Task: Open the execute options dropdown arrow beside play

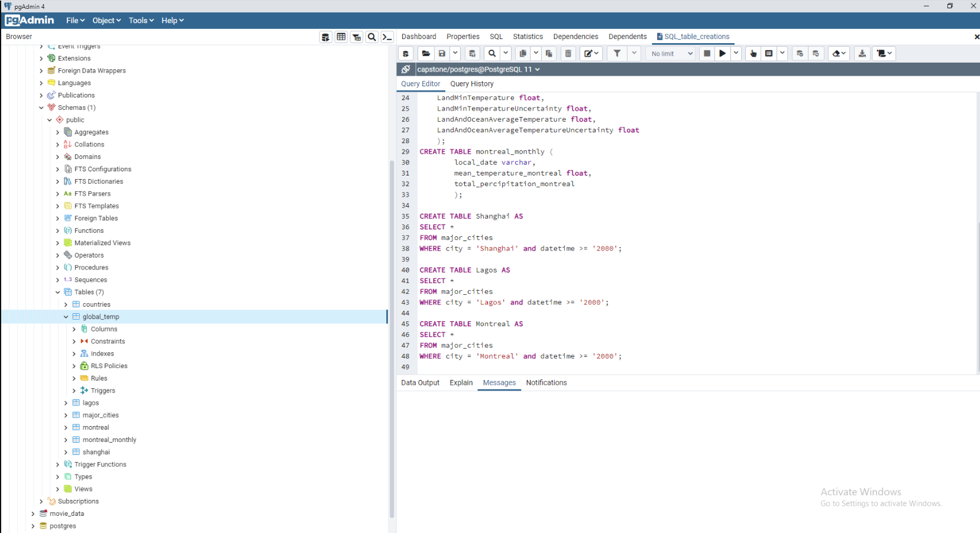Action: tap(736, 54)
